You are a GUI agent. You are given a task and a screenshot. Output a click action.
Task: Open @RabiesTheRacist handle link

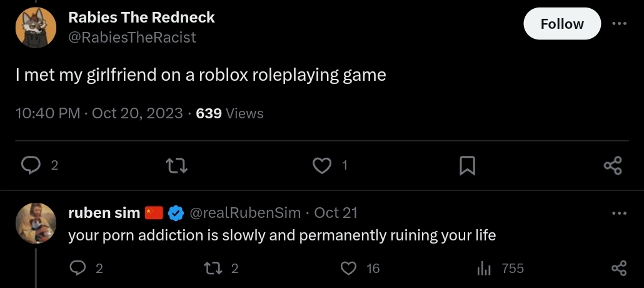pos(132,38)
